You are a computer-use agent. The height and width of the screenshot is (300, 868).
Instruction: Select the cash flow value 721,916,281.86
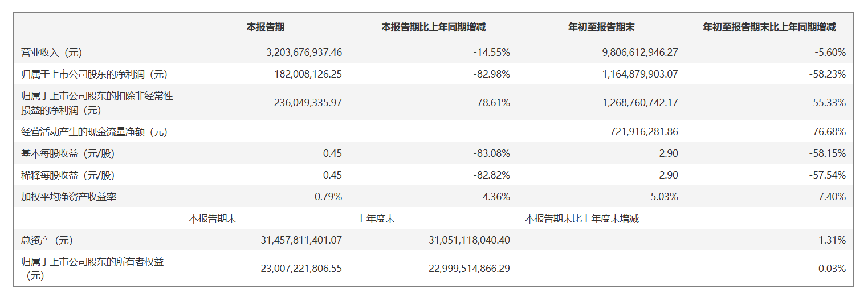(x=644, y=132)
